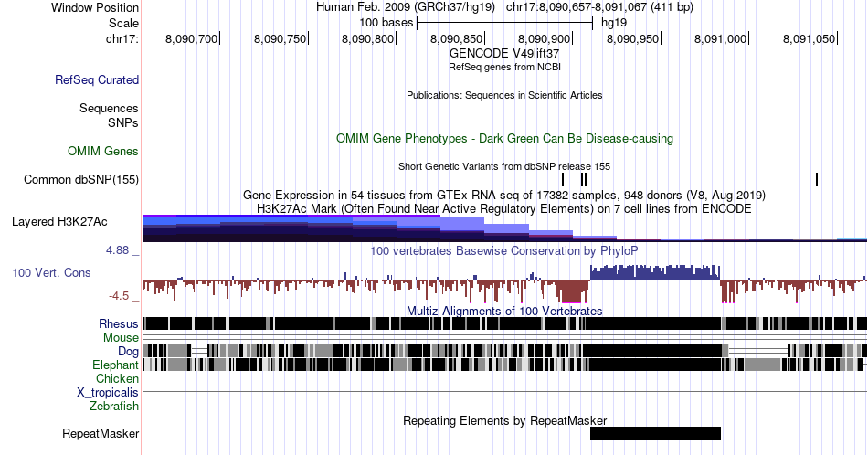This screenshot has width=868, height=455.
Task: Open the RepeatMasker track label
Action: pyautogui.click(x=101, y=433)
